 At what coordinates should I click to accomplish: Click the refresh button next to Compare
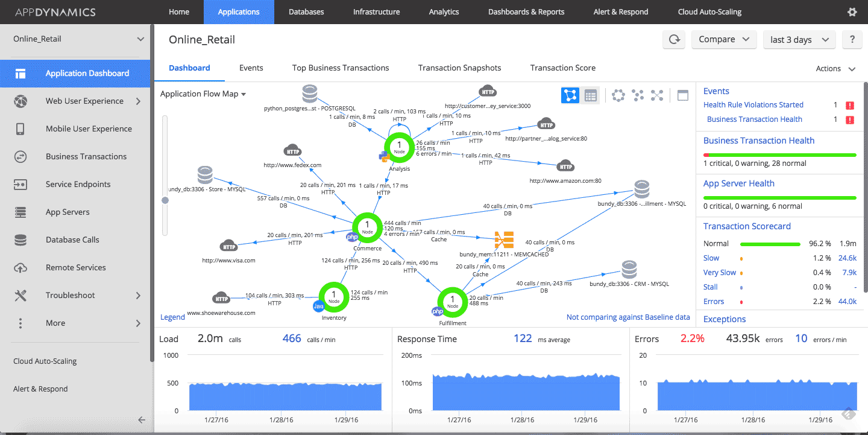675,40
